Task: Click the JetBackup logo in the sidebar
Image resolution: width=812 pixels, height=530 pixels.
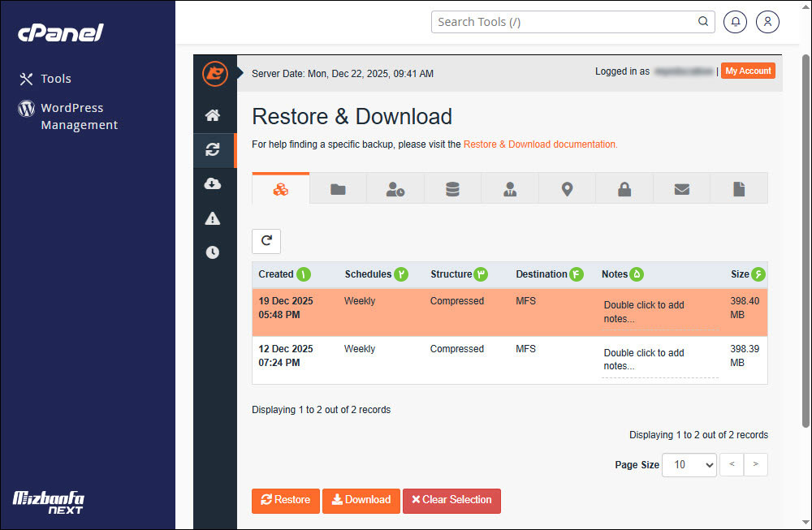Action: [x=214, y=73]
